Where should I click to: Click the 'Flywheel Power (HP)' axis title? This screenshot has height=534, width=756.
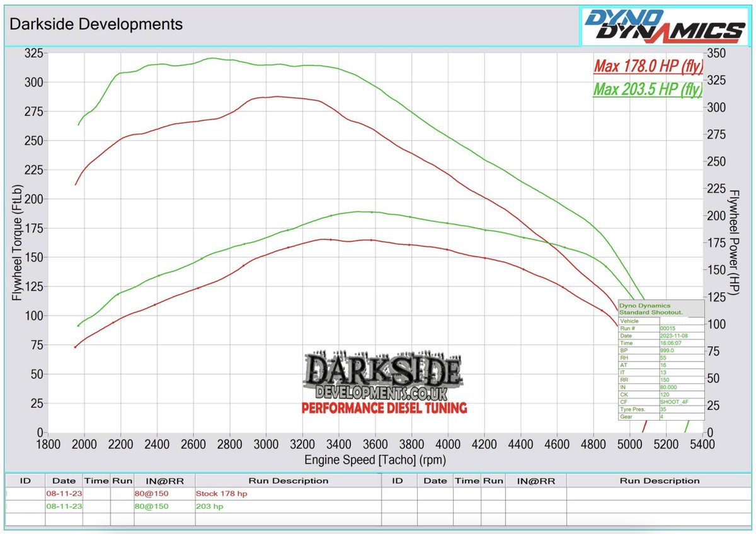734,242
